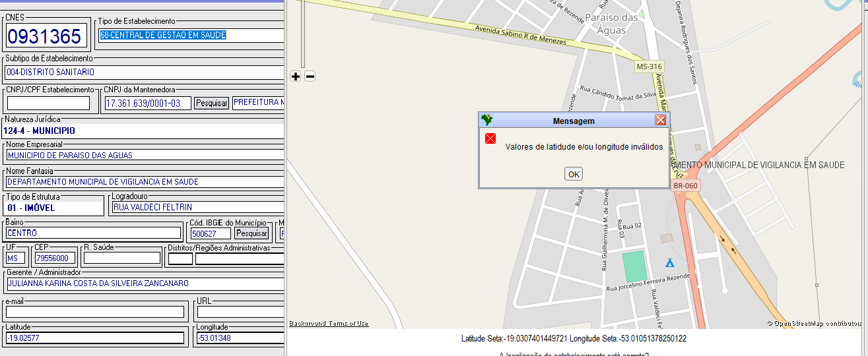Click OK in the Mensagem dialog
868x356 pixels.
pyautogui.click(x=574, y=174)
